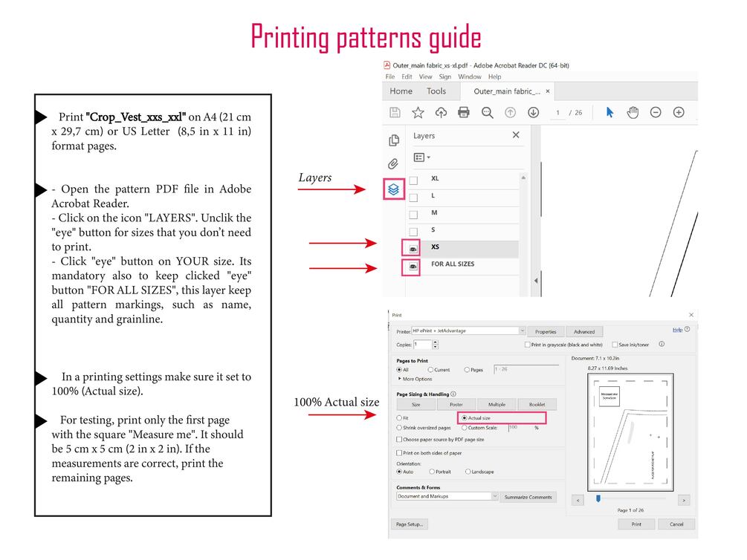
Task: Toggle the eye for FOR ALL SIZES layer
Action: point(413,266)
